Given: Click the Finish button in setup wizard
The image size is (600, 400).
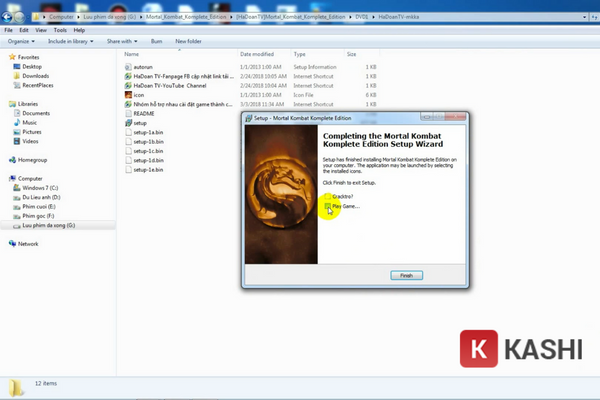Looking at the screenshot, I should click(405, 274).
